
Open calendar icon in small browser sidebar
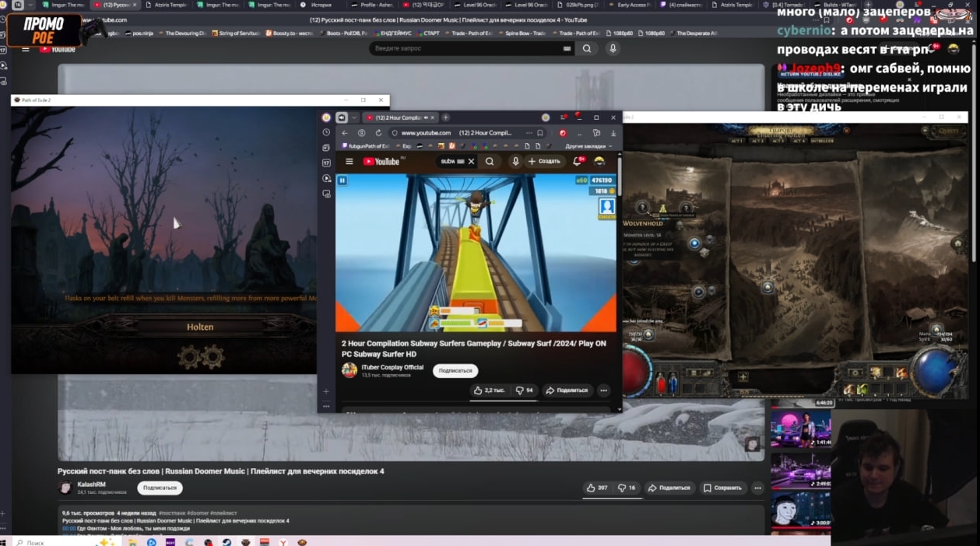click(326, 163)
